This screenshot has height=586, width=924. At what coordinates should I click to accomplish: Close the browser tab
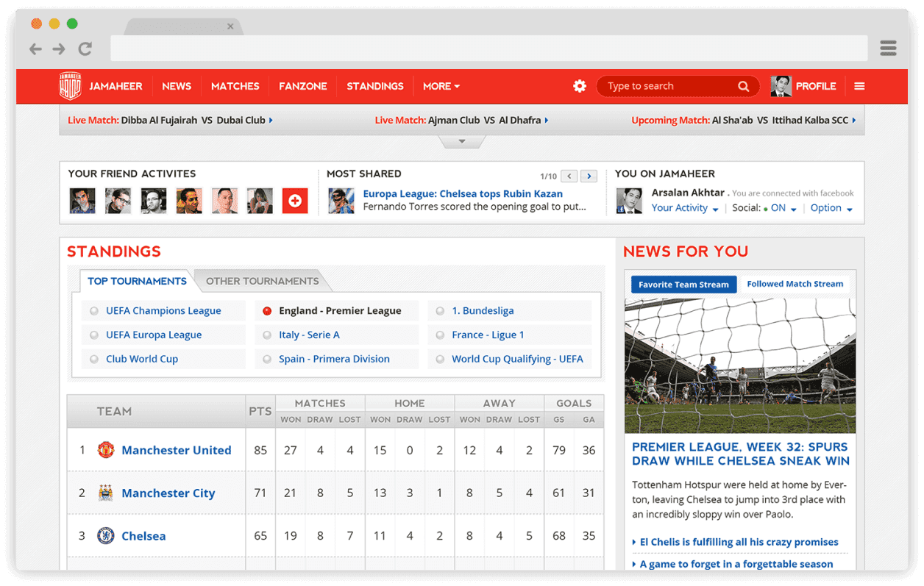click(230, 26)
